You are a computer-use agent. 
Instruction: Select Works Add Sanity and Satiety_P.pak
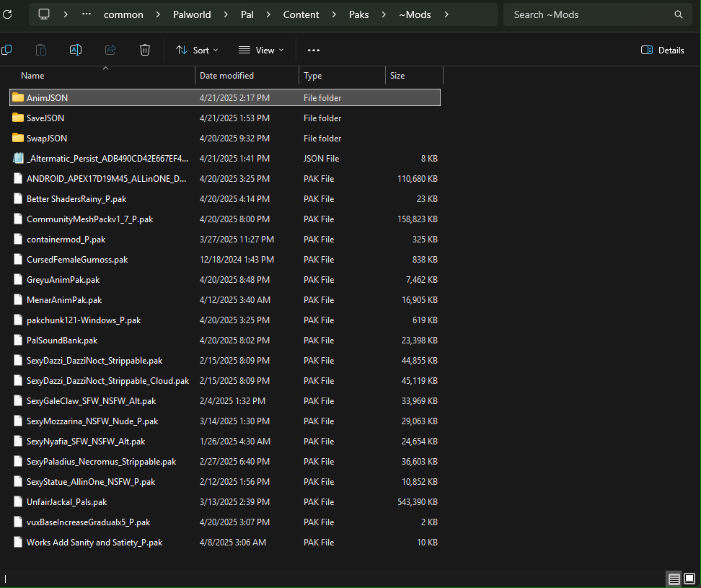(x=94, y=543)
